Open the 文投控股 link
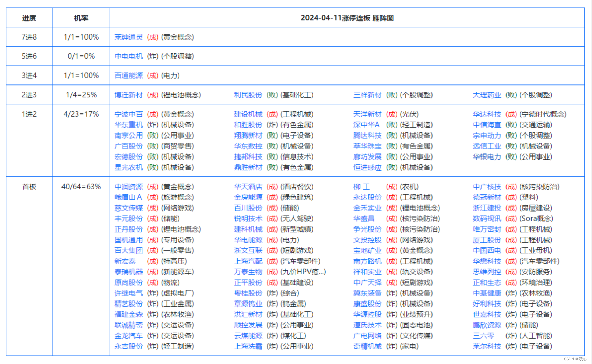 tap(367, 240)
